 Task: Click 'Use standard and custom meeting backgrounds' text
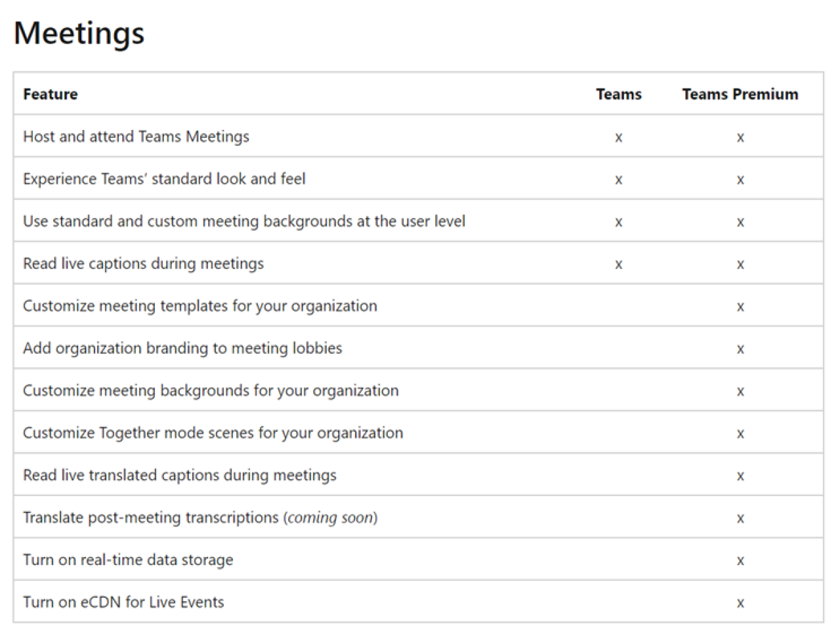tap(243, 221)
